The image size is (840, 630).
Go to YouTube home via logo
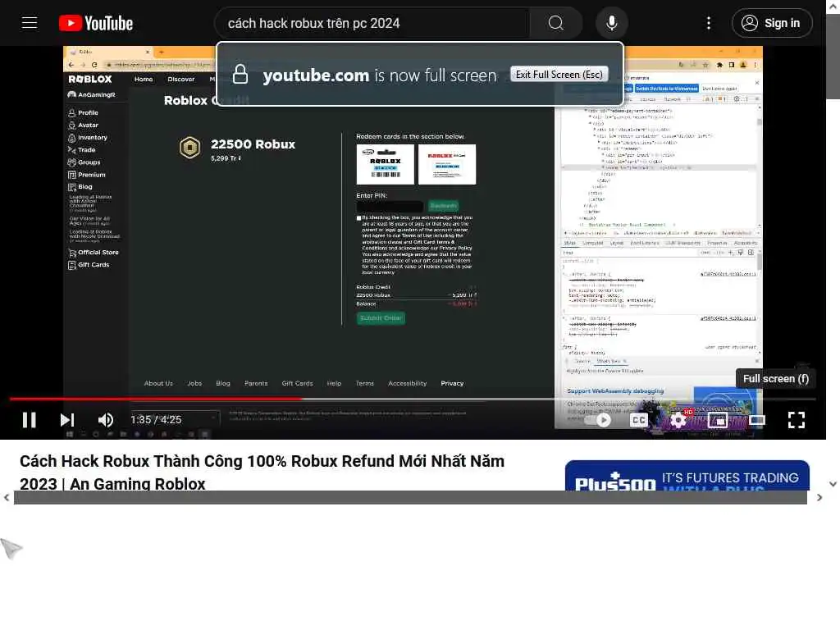click(96, 23)
